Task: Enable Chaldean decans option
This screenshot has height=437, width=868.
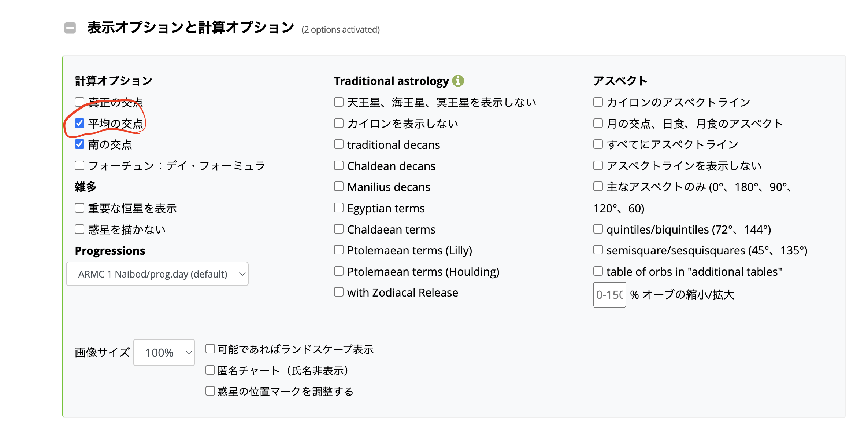Action: click(339, 166)
